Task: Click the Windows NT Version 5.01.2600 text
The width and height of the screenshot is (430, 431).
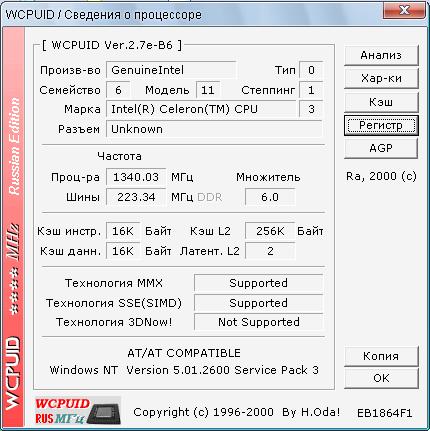Action: (184, 370)
